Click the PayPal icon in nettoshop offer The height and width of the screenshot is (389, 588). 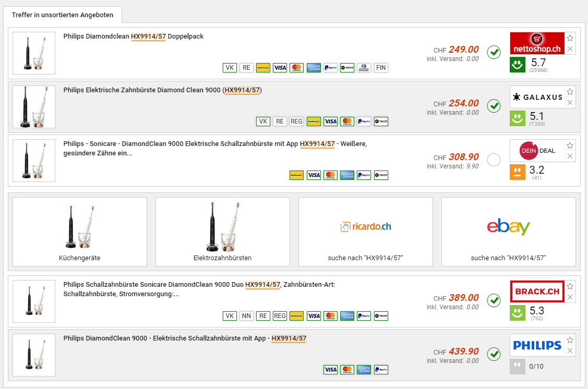coord(330,68)
